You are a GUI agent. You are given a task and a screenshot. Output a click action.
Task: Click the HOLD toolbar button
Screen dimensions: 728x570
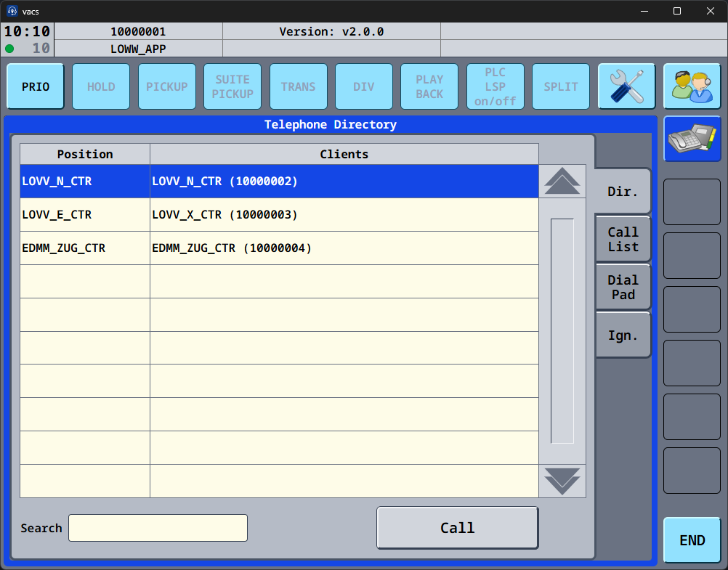pos(101,86)
